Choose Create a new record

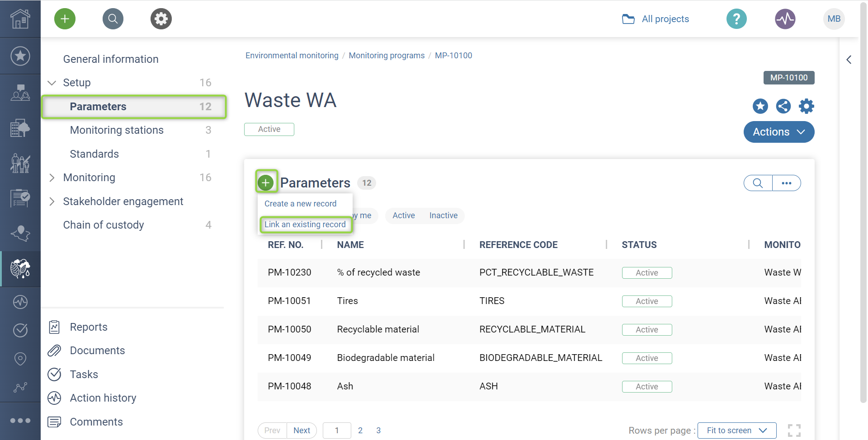[x=300, y=204]
